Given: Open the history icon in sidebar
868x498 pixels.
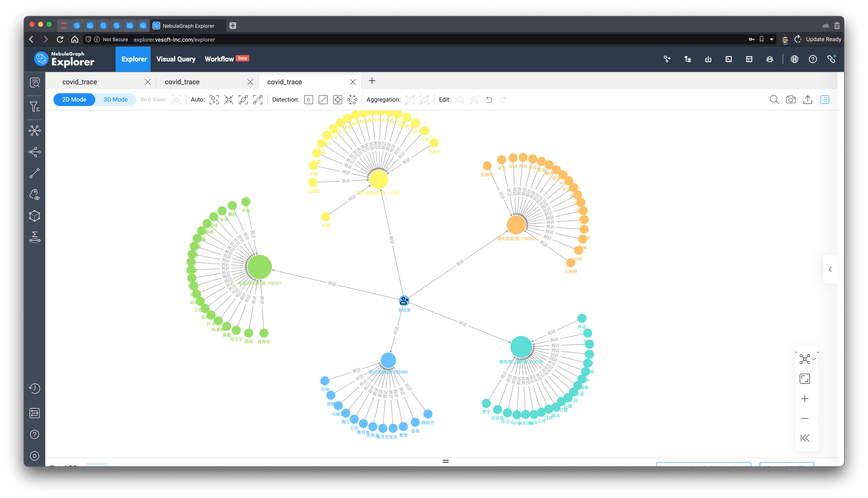Looking at the screenshot, I should click(x=35, y=388).
